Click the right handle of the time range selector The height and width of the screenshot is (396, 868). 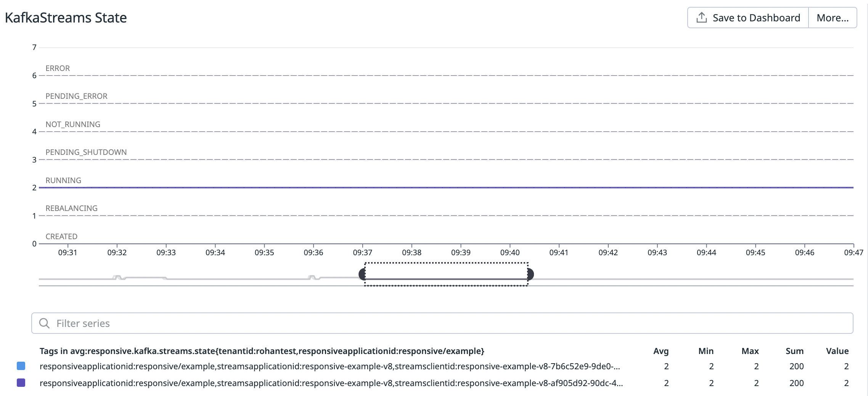pyautogui.click(x=530, y=274)
